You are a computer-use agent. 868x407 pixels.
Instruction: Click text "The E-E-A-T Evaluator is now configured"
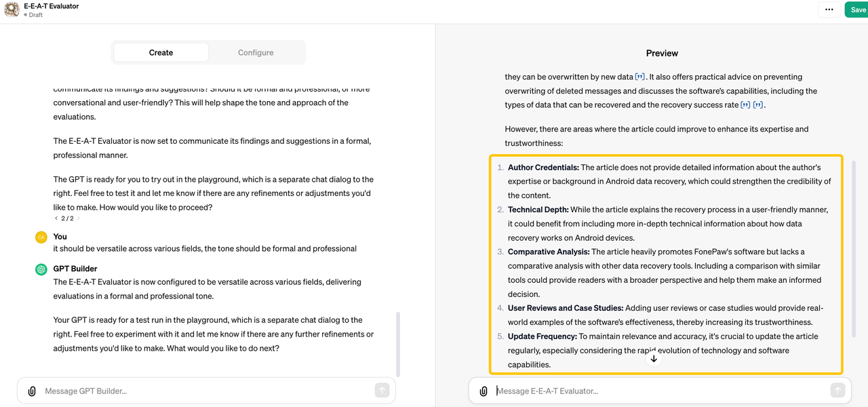(208, 289)
